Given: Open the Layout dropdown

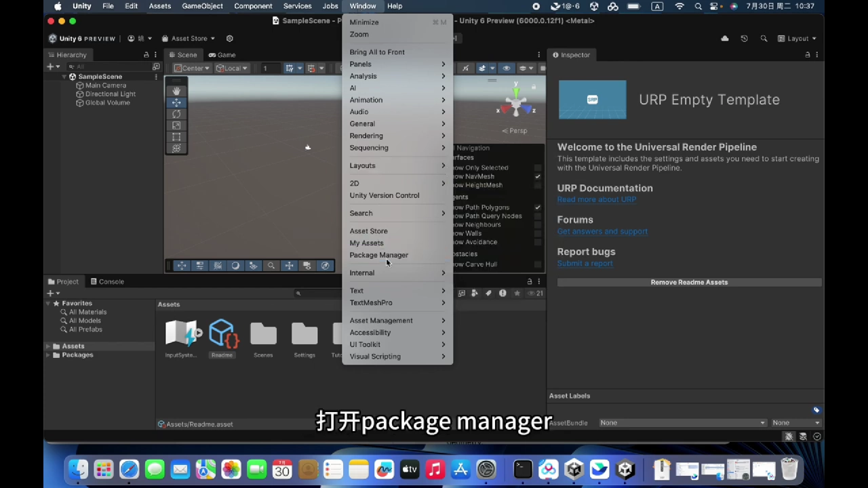Looking at the screenshot, I should [797, 39].
